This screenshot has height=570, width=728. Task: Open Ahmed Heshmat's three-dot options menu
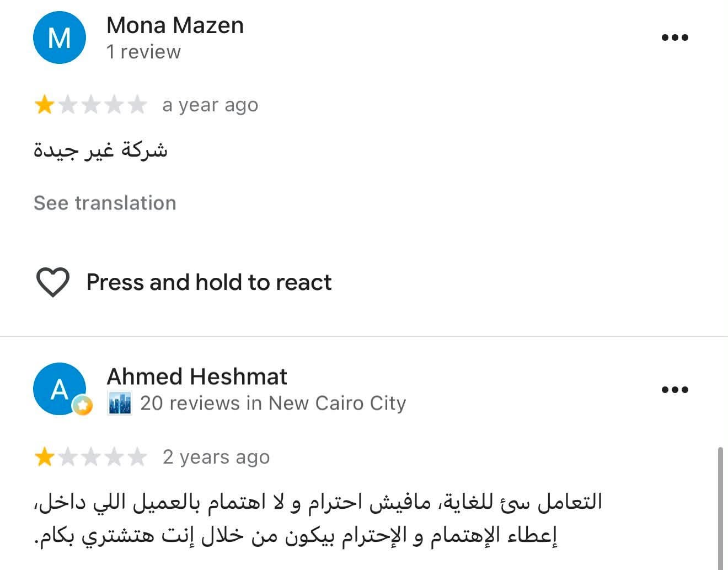click(x=675, y=390)
